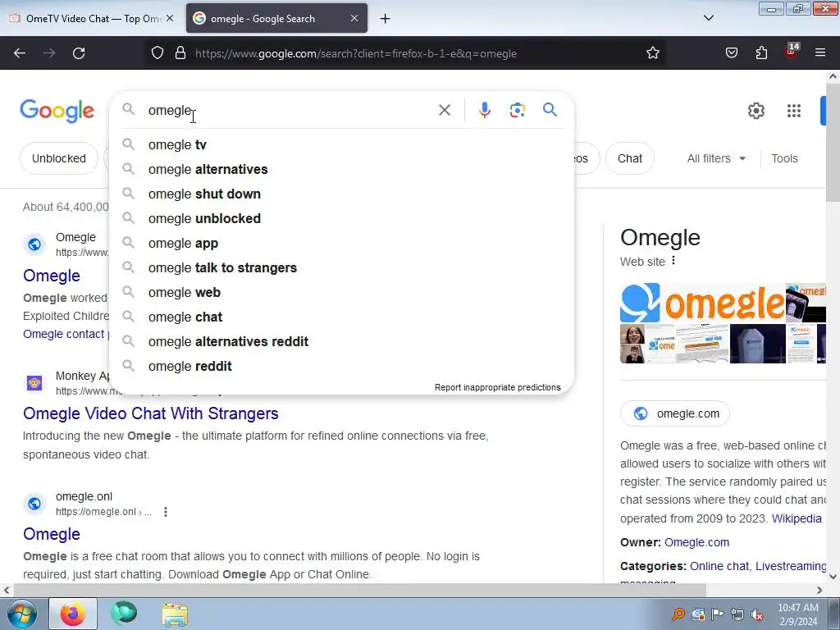This screenshot has height=630, width=840.
Task: View site security lock information
Action: tap(180, 53)
